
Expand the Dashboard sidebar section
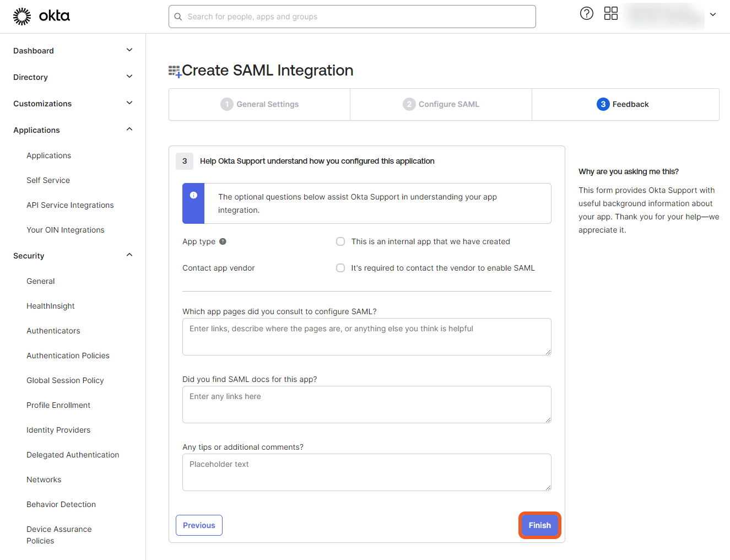click(x=129, y=50)
